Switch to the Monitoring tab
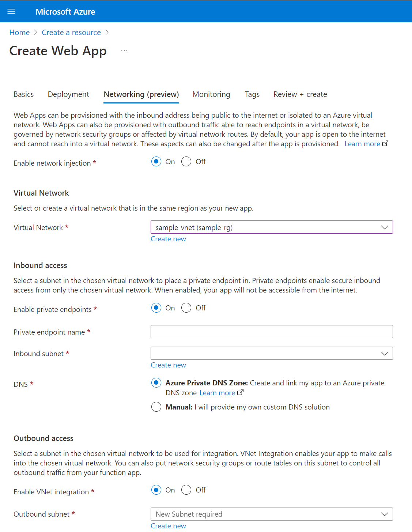 pyautogui.click(x=211, y=94)
